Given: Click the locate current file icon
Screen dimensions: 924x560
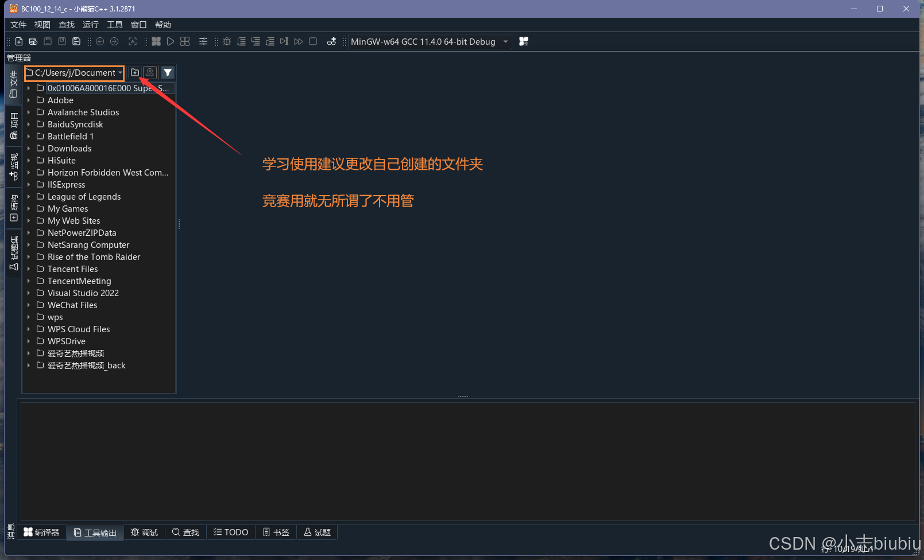Looking at the screenshot, I should point(150,72).
